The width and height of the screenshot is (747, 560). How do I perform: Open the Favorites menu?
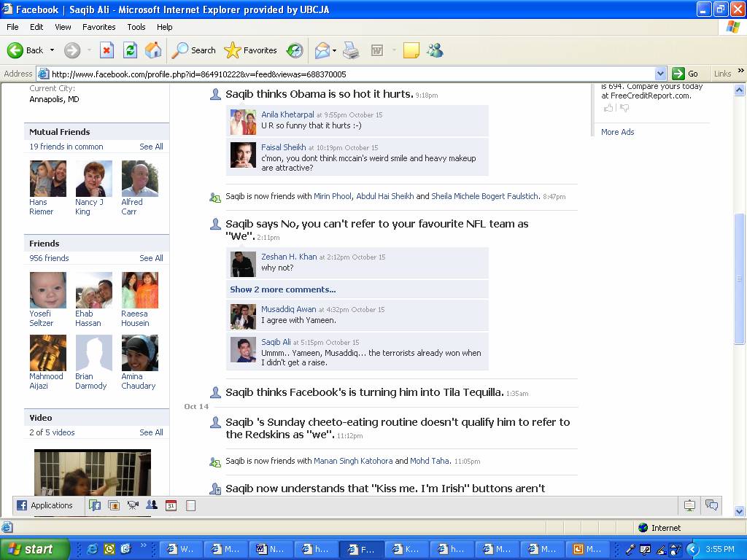tap(98, 27)
